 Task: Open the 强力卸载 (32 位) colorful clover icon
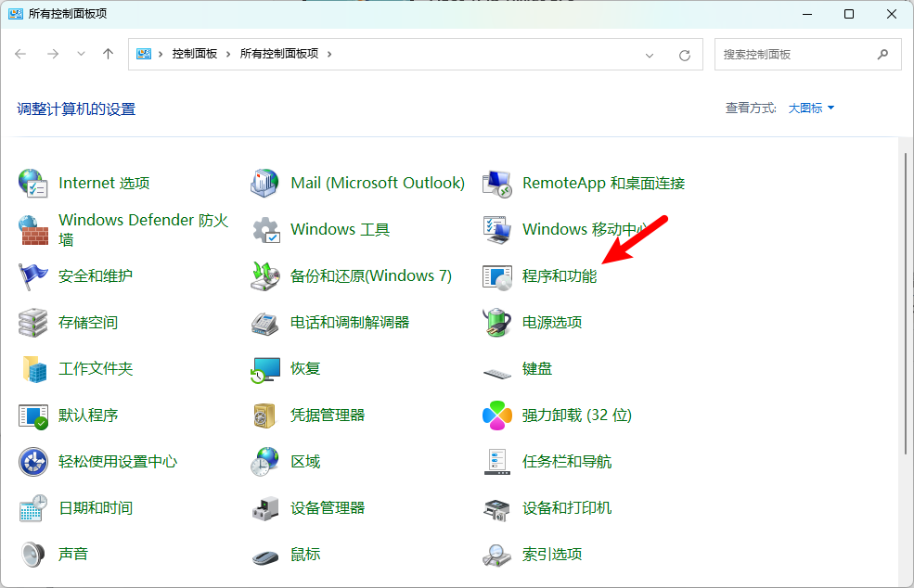(497, 415)
